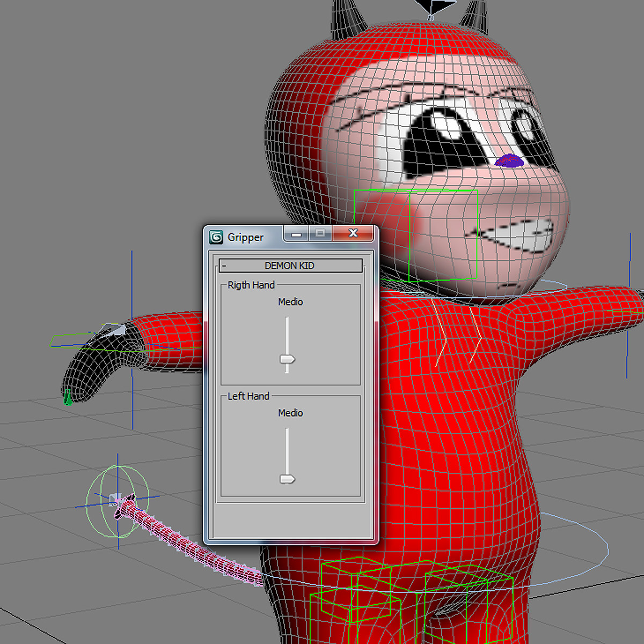The width and height of the screenshot is (644, 644).
Task: Click the Left Hand slider handle
Action: [288, 479]
